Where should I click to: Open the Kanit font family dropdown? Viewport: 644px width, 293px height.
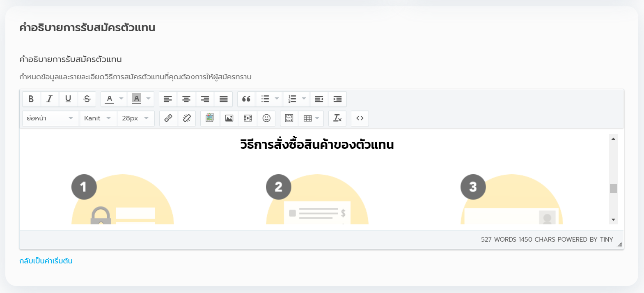pyautogui.click(x=98, y=118)
